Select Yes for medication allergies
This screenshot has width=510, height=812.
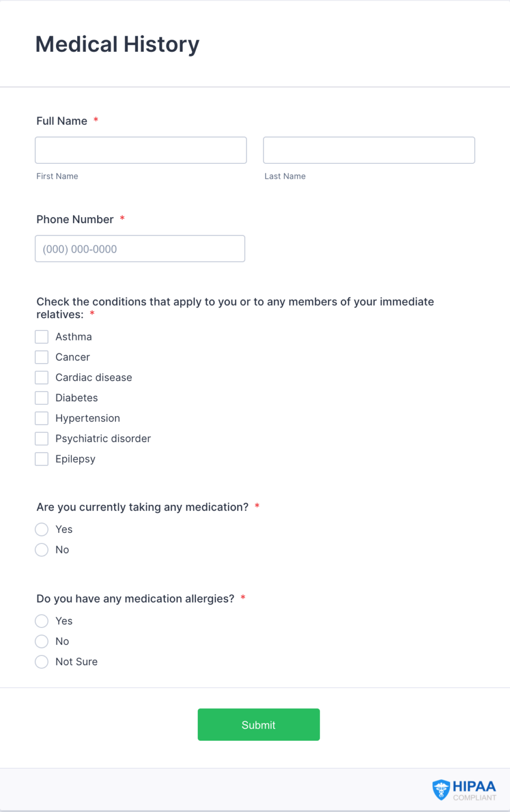(x=42, y=621)
